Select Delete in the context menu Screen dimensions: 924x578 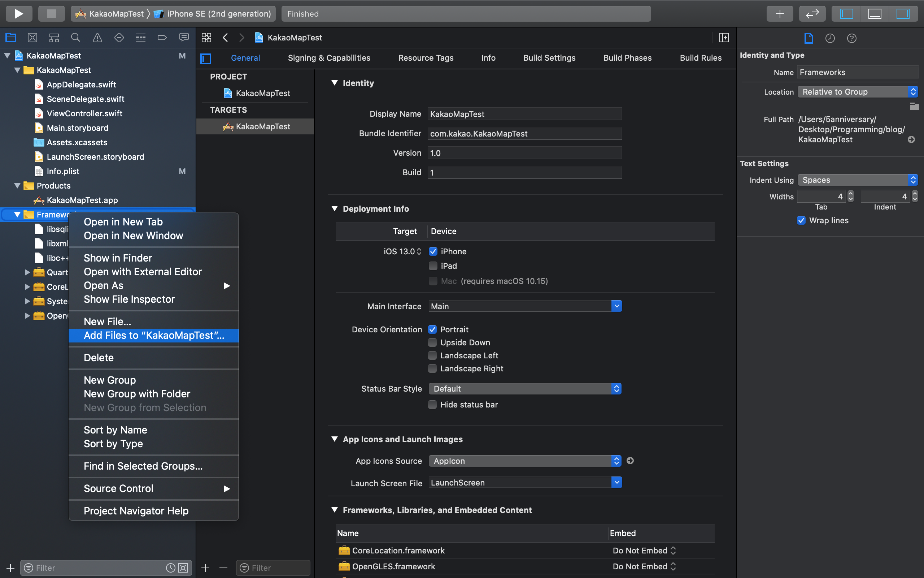coord(154,357)
